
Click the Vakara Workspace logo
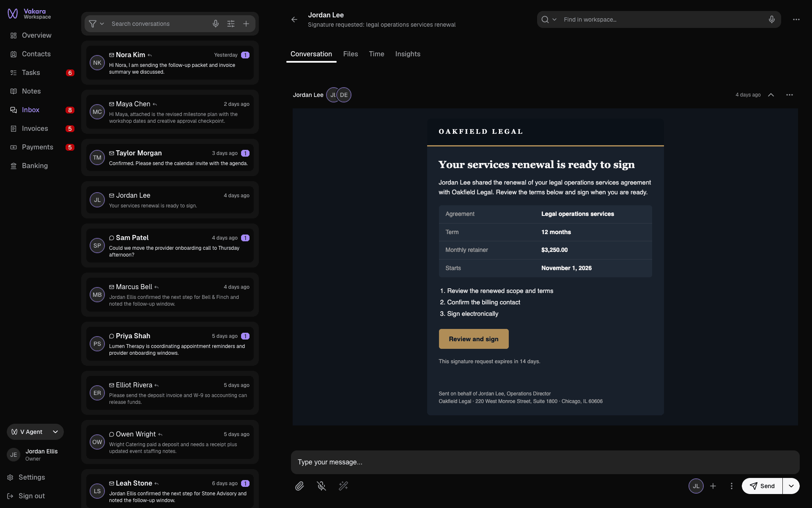pos(29,14)
